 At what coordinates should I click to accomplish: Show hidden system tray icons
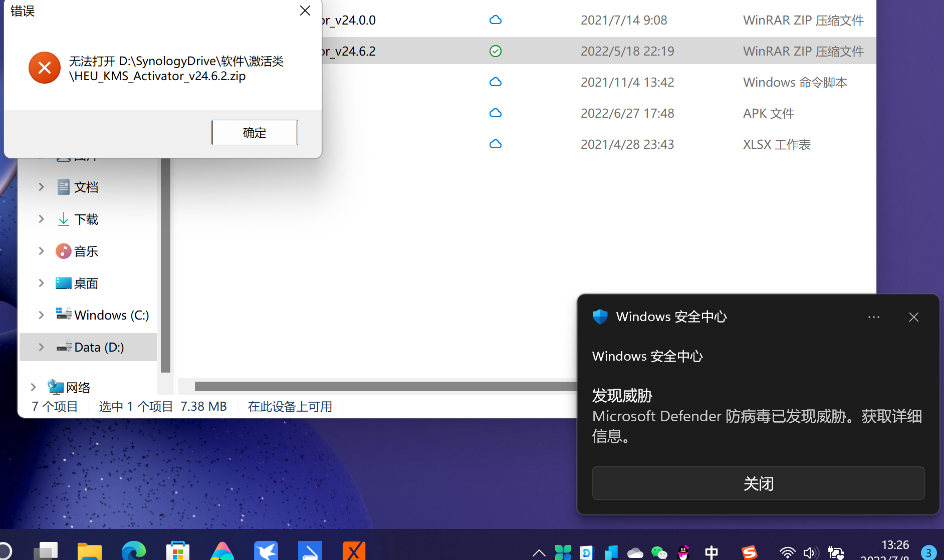pos(539,553)
